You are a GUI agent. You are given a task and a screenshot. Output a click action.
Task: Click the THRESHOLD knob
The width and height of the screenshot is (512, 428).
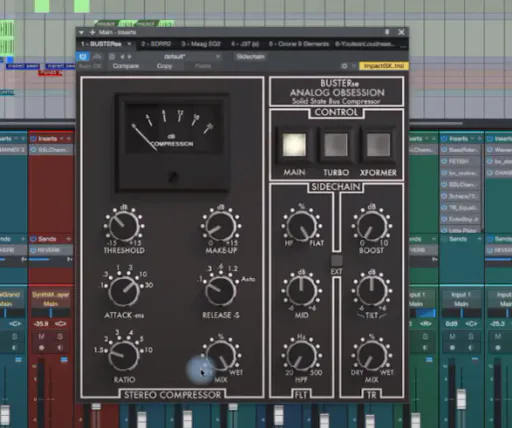point(124,226)
